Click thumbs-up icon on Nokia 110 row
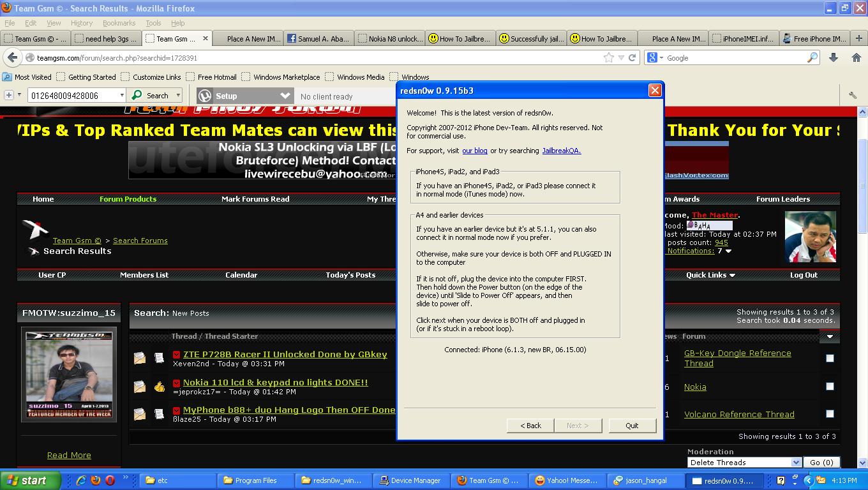 pos(159,386)
